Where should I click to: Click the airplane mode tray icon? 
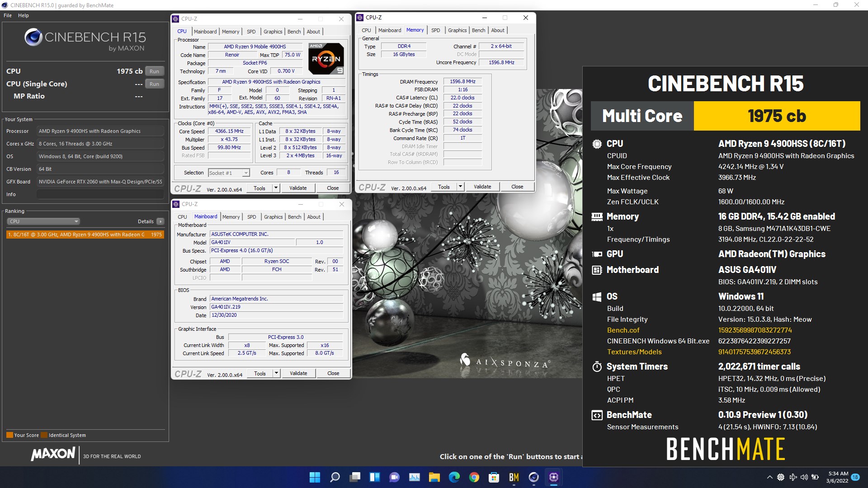click(x=793, y=477)
